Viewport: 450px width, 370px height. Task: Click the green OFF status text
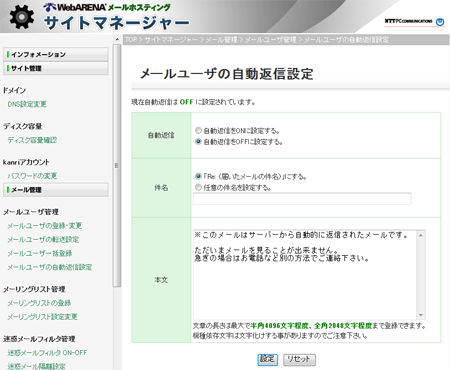(186, 102)
